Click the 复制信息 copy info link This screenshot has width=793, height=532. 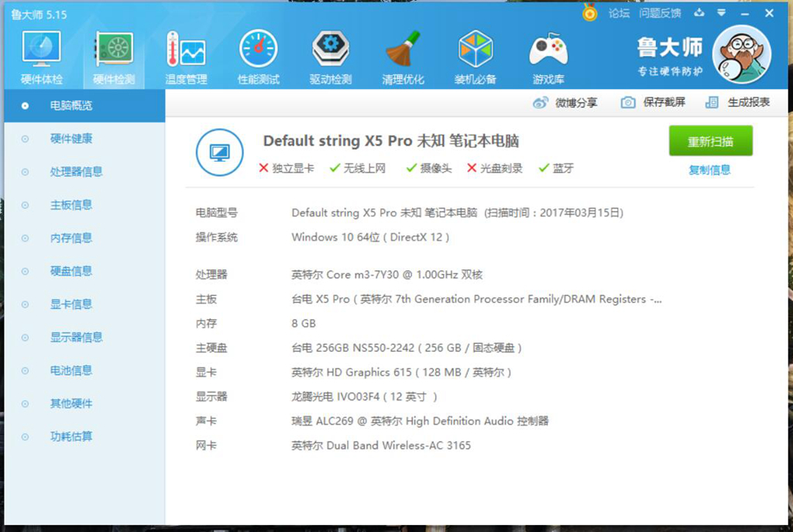pos(710,170)
